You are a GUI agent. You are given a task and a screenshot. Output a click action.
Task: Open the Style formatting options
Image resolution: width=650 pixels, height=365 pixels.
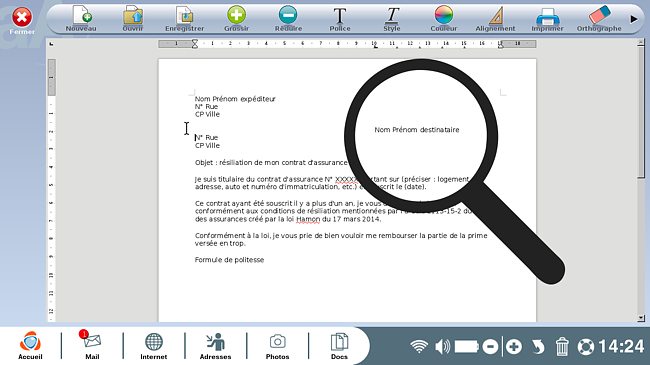pos(392,19)
